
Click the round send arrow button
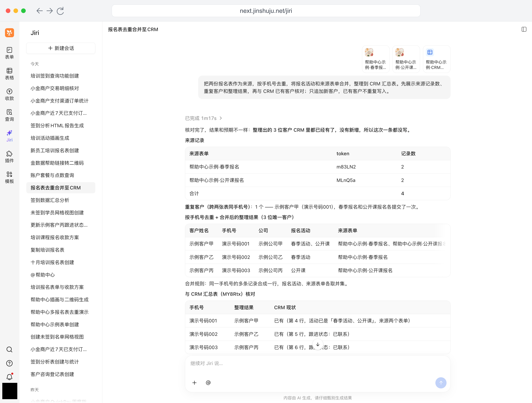tap(441, 383)
